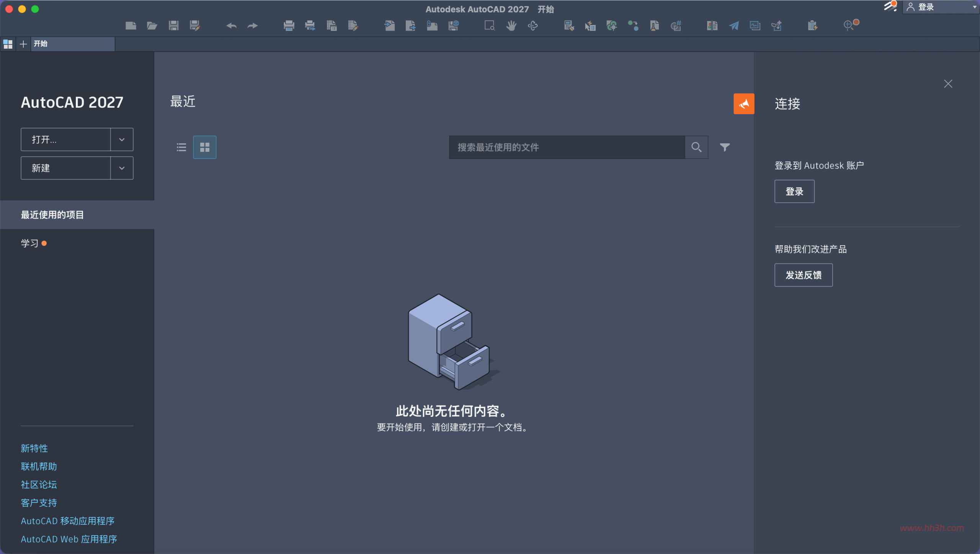980x554 pixels.
Task: Open the 登录 account dropdown in title bar
Action: [941, 7]
